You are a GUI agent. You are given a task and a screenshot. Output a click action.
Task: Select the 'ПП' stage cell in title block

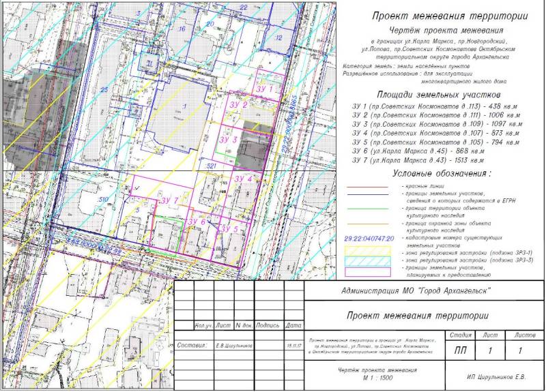click(457, 351)
